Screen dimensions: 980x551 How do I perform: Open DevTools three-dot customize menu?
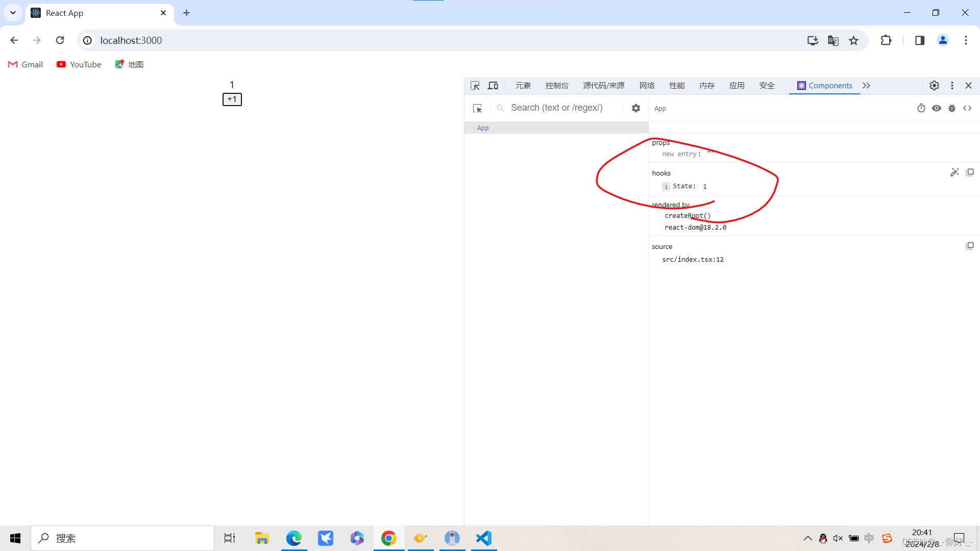point(952,86)
